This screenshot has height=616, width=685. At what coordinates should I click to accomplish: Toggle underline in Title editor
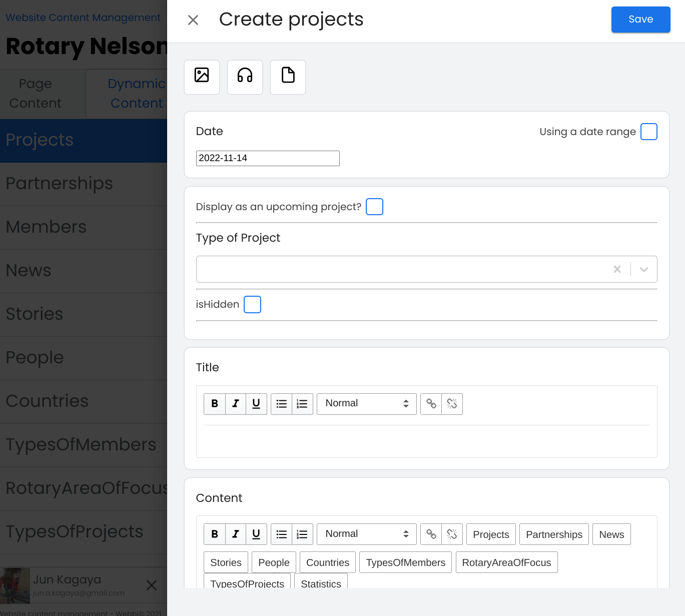pos(256,404)
